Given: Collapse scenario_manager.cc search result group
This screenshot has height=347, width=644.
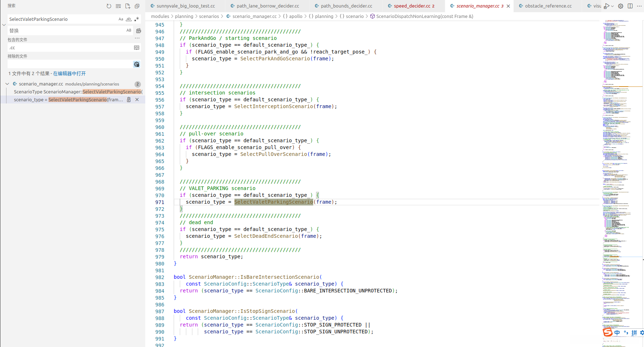Looking at the screenshot, I should (x=7, y=84).
